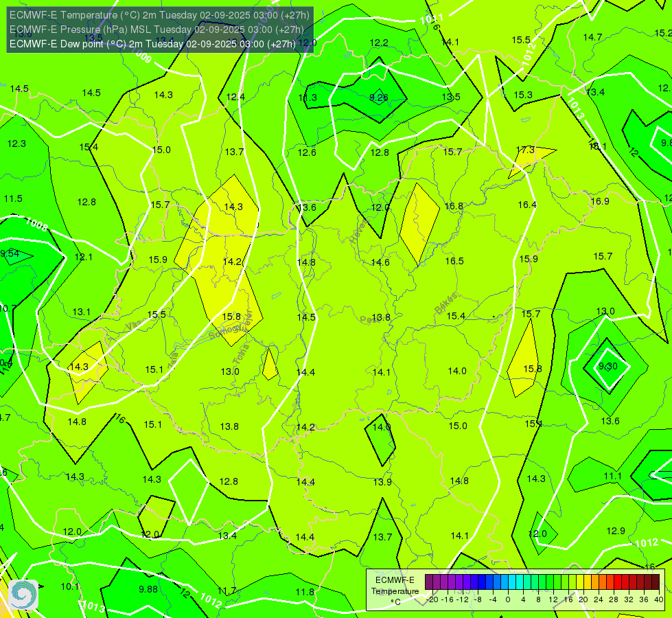Click the 12.3 temperature value
Viewport: 672px width, 618px height.
click(16, 144)
